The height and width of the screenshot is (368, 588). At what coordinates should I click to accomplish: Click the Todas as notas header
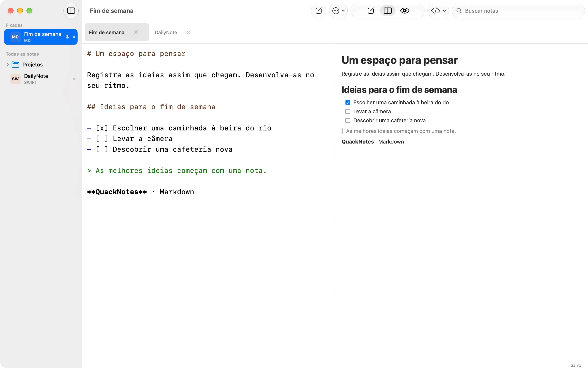(x=22, y=54)
